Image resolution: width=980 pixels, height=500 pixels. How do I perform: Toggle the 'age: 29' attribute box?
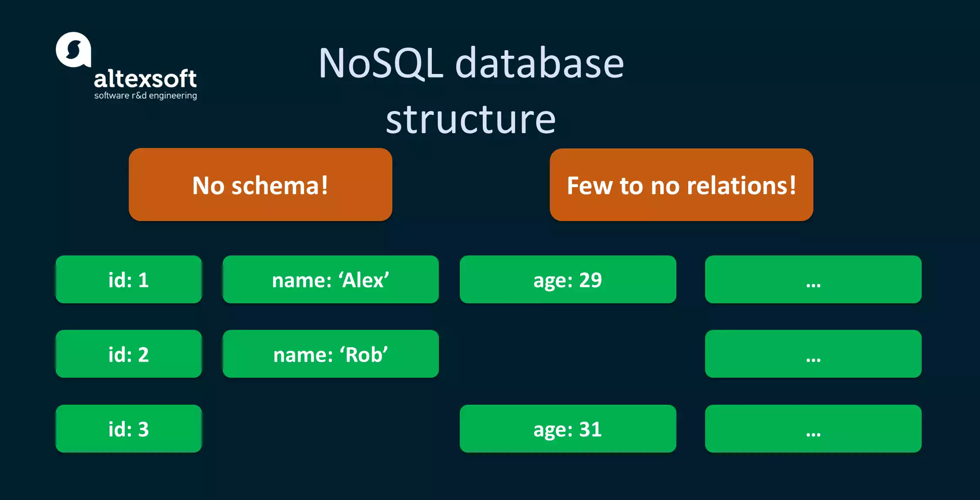click(x=568, y=279)
